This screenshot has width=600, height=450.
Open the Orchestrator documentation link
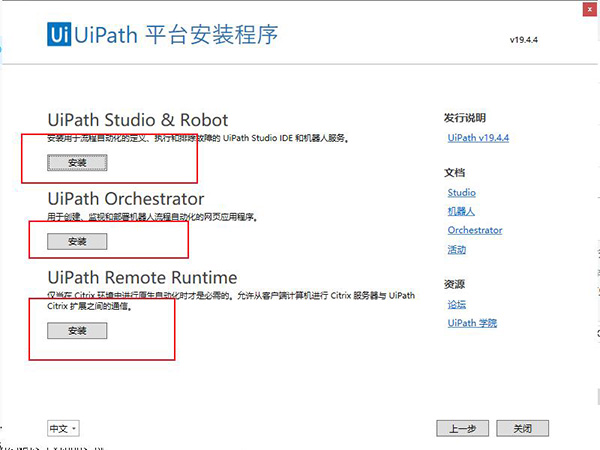(475, 230)
